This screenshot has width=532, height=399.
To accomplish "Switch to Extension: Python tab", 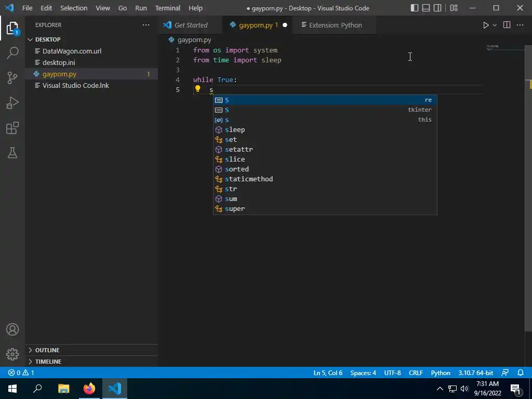I will point(335,25).
